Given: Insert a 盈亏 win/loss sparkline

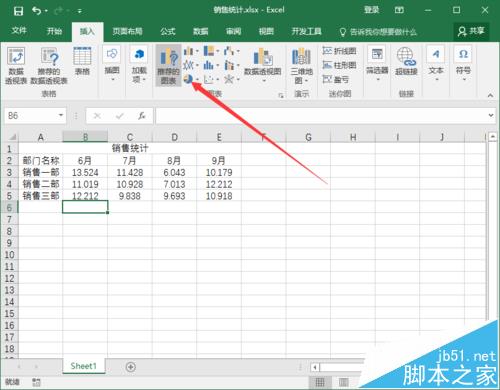Looking at the screenshot, I should (x=336, y=79).
